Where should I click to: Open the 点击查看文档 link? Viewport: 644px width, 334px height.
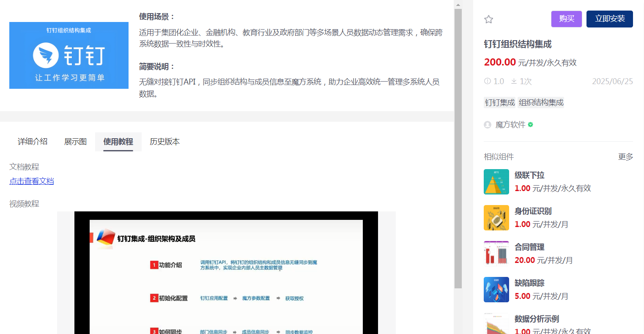[32, 181]
